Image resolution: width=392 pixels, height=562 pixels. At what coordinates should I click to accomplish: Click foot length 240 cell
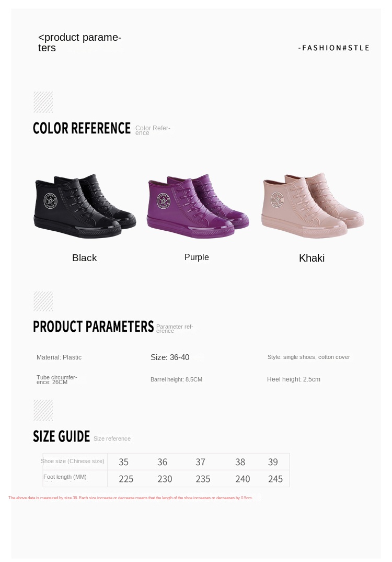243,479
